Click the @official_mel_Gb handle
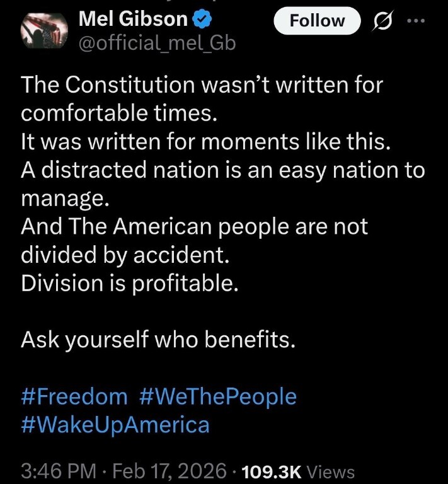Viewport: 448px width, 484px height. [x=156, y=43]
